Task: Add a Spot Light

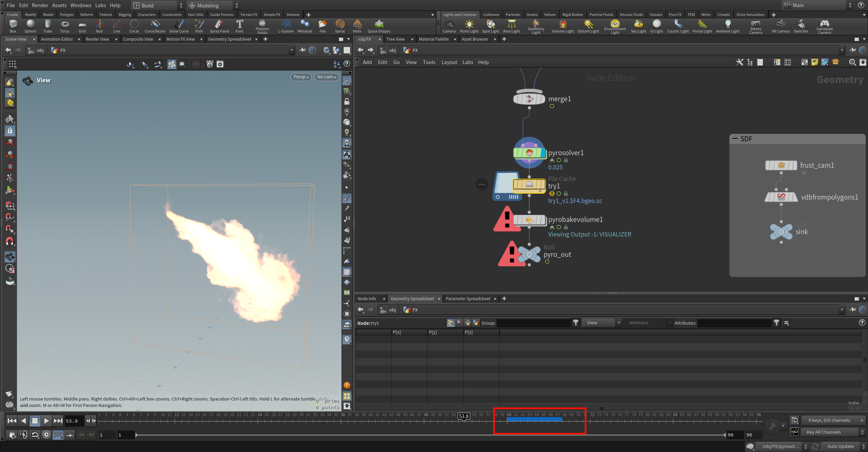Action: [x=491, y=26]
